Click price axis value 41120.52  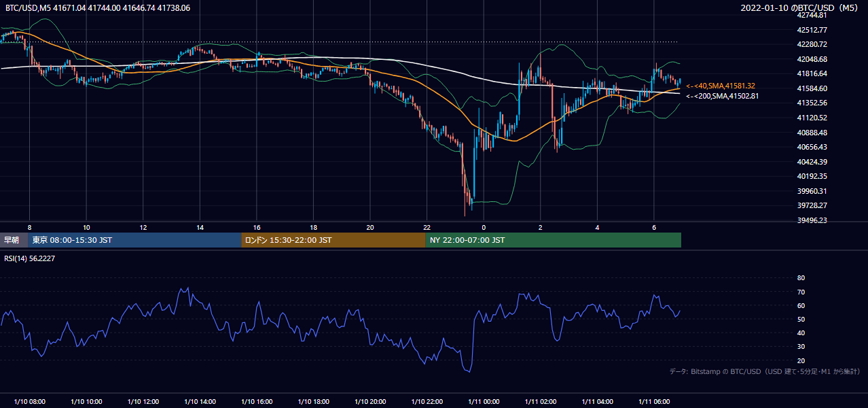[x=812, y=118]
